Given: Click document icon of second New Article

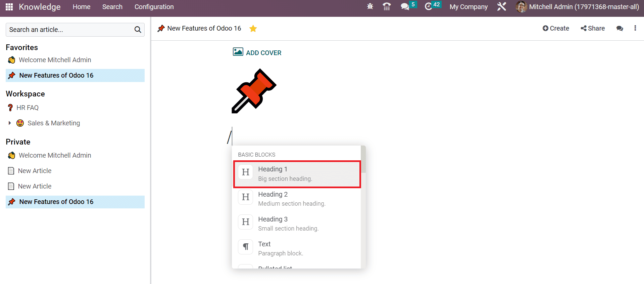Looking at the screenshot, I should click(11, 187).
